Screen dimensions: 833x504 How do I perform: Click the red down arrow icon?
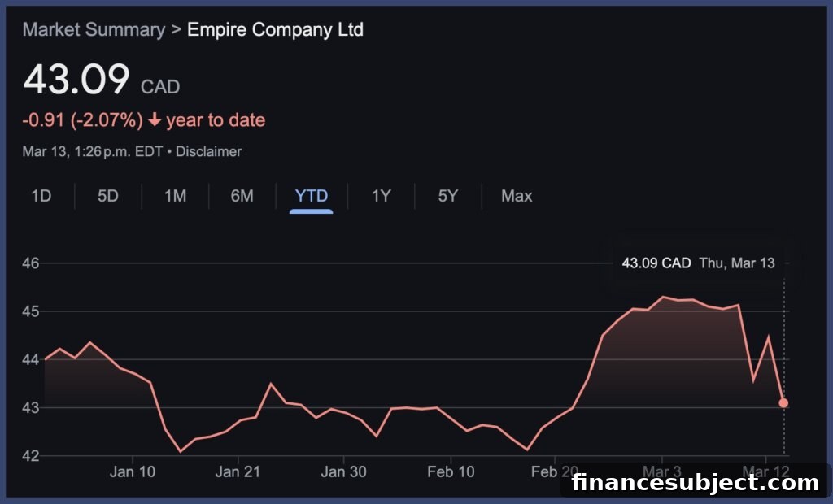tap(155, 120)
